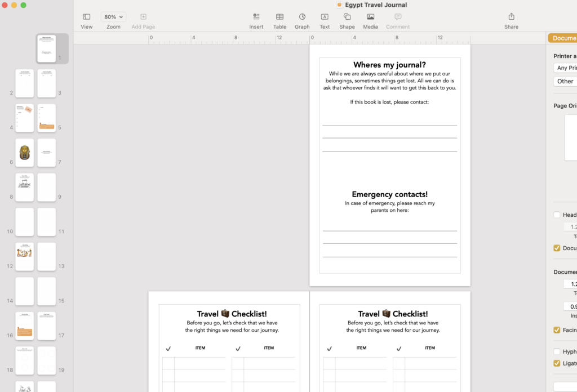Add a Table from the toolbar
The width and height of the screenshot is (577, 392).
coord(279,17)
